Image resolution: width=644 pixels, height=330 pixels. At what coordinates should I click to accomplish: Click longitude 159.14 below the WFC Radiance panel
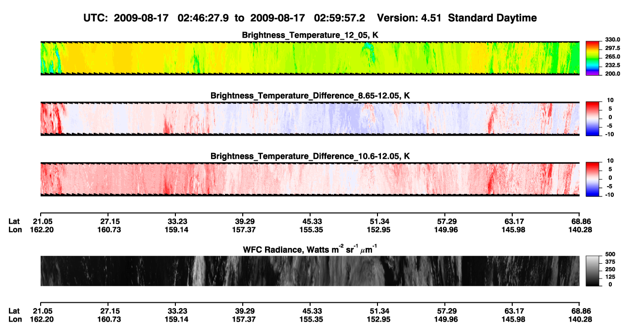point(176,319)
